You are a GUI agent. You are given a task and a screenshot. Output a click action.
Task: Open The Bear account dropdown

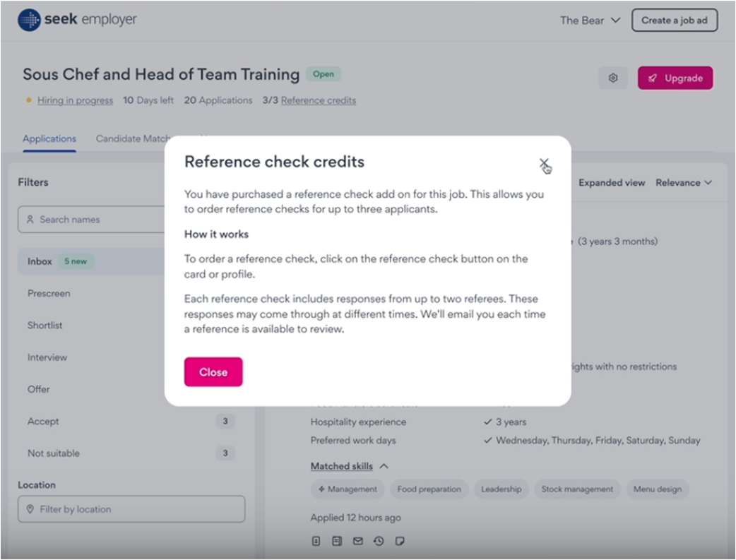pyautogui.click(x=590, y=20)
